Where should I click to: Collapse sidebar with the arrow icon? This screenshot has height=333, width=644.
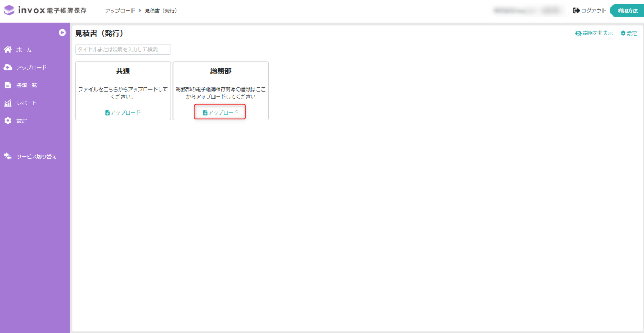[x=62, y=33]
